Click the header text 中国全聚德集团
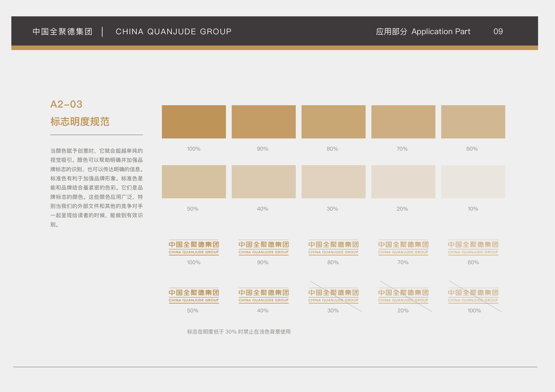This screenshot has height=392, width=555. pyautogui.click(x=63, y=32)
